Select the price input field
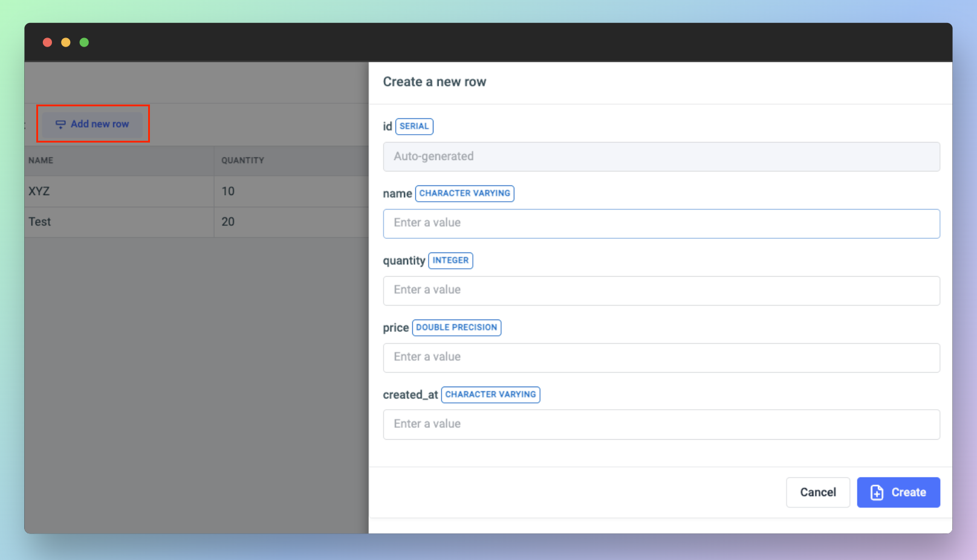The height and width of the screenshot is (560, 977). click(661, 358)
